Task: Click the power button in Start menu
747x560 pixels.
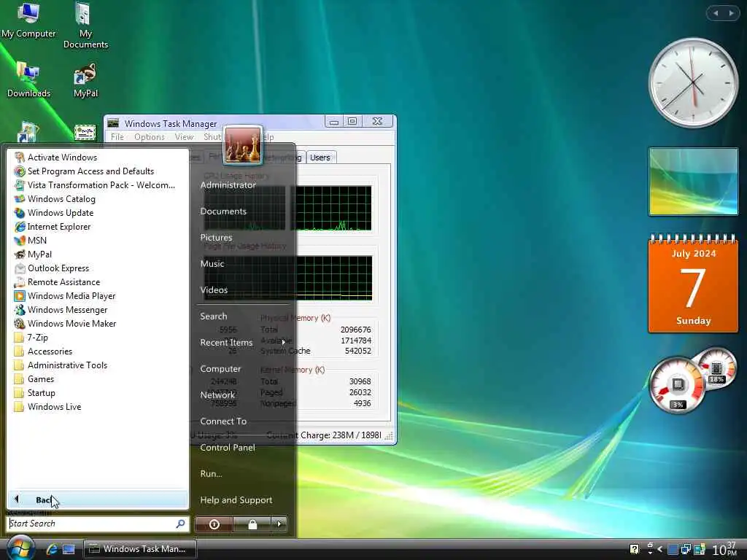Action: (x=214, y=524)
